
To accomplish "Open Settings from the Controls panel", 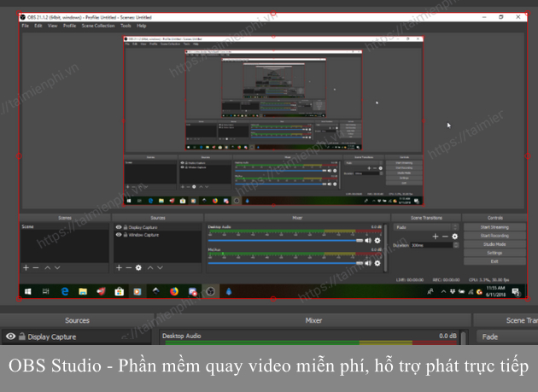I will pyautogui.click(x=494, y=253).
